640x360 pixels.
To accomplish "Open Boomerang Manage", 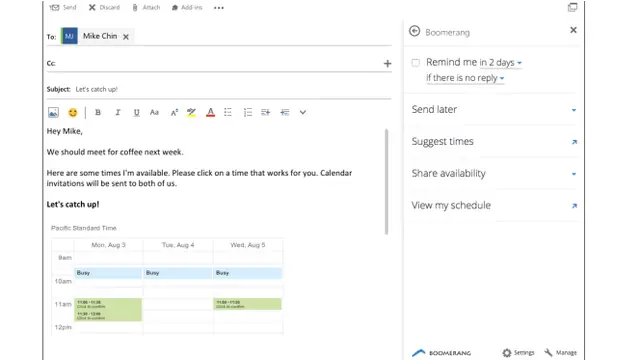I will (x=561, y=353).
